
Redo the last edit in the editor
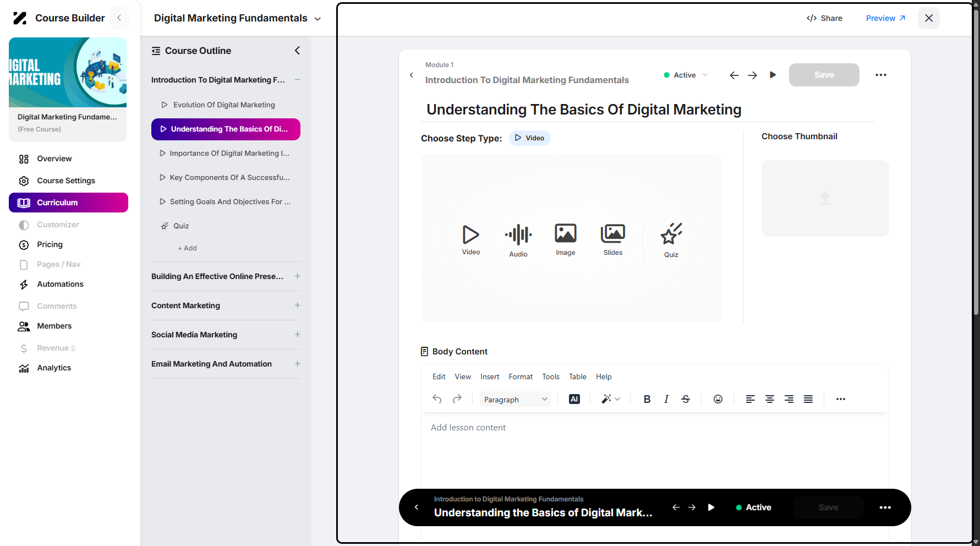click(x=457, y=399)
